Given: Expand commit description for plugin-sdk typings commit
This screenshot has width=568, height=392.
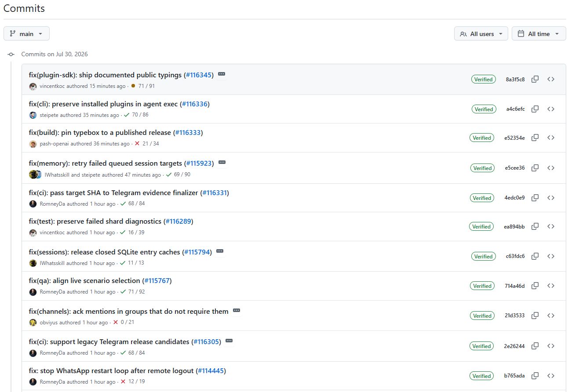Looking at the screenshot, I should pyautogui.click(x=222, y=74).
